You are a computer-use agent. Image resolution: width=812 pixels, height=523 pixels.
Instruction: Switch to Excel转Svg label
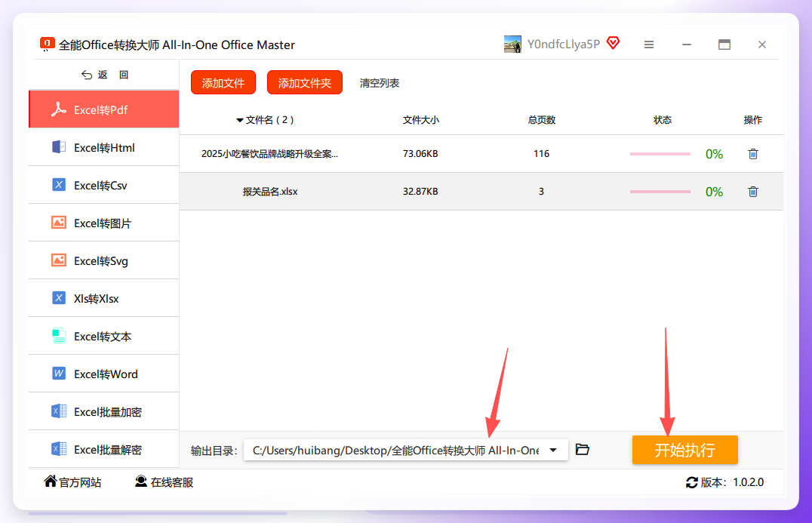101,261
